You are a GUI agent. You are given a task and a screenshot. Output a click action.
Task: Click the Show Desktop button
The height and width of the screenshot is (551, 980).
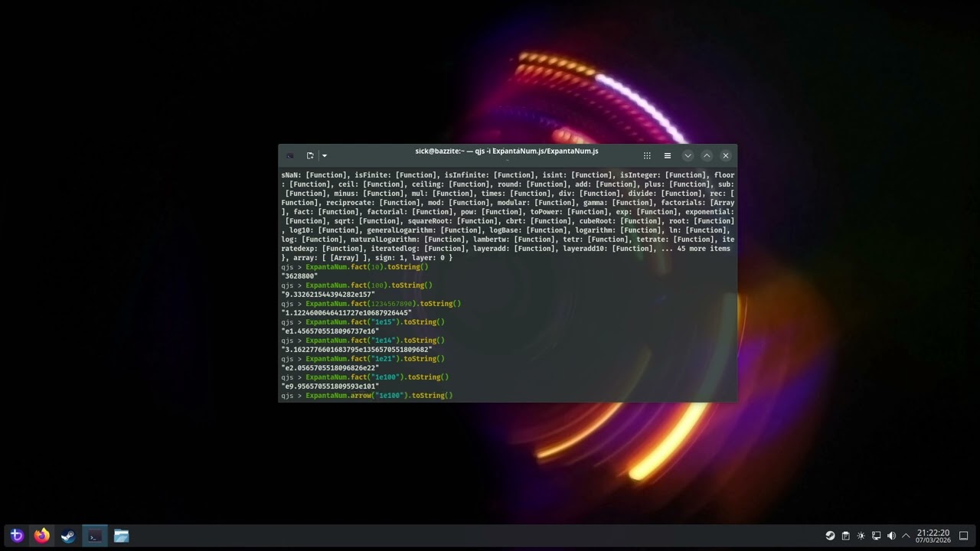point(964,536)
